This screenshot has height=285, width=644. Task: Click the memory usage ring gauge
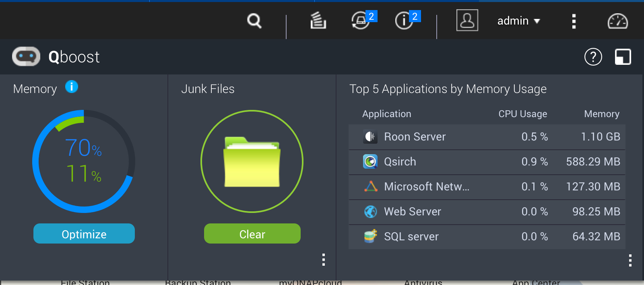click(84, 161)
